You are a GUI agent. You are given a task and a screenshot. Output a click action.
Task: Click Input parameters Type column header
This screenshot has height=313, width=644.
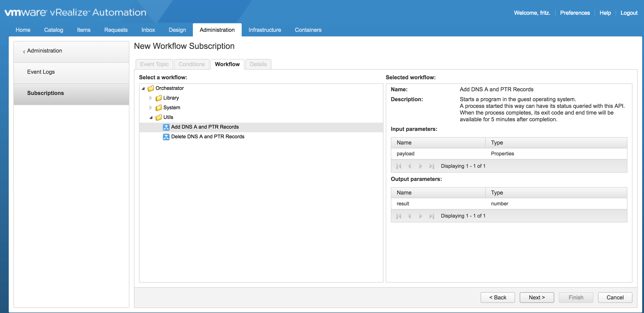(x=556, y=143)
